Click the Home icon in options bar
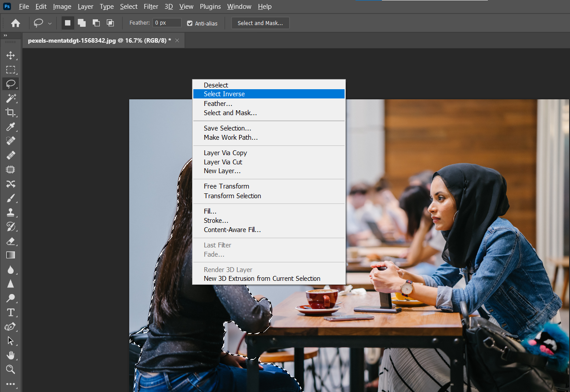 pyautogui.click(x=15, y=23)
